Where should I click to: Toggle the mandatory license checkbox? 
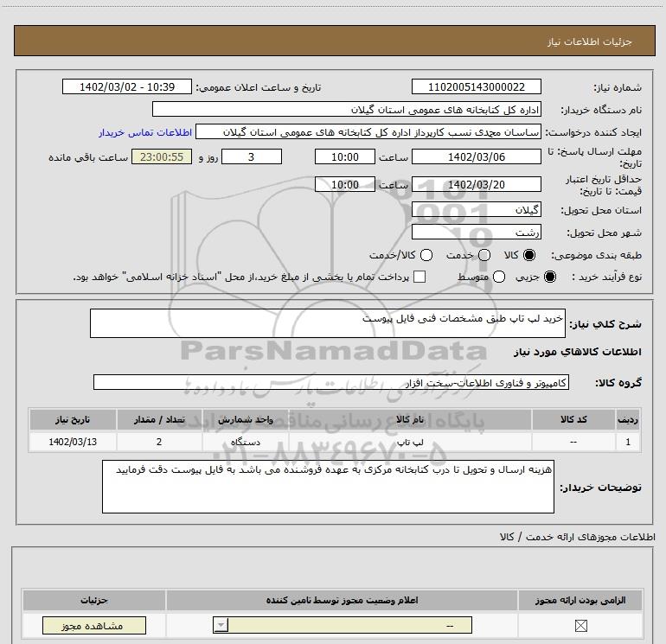coord(580,625)
